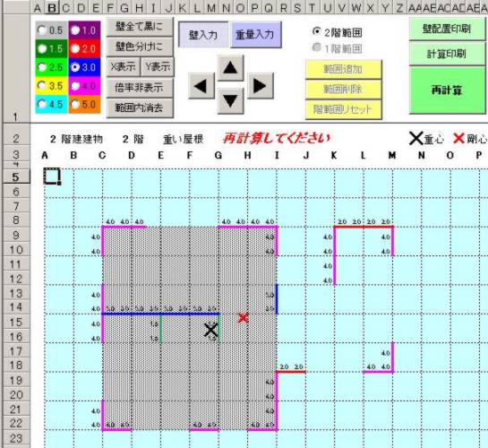This screenshot has width=488, height=448.
Task: Select the dashed cell in row 5
Action: (52, 177)
